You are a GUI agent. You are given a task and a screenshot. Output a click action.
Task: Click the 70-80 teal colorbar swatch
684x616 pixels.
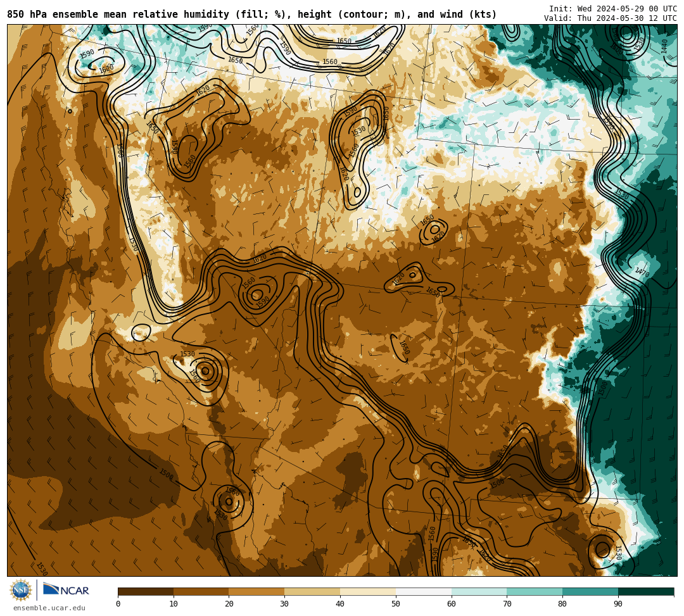[535, 591]
